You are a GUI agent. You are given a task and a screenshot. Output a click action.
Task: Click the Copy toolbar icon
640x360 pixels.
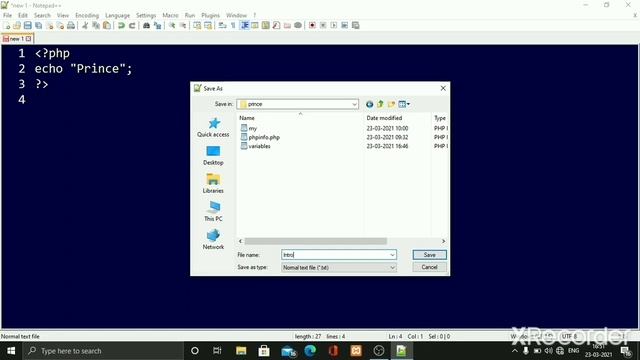[x=96, y=25]
